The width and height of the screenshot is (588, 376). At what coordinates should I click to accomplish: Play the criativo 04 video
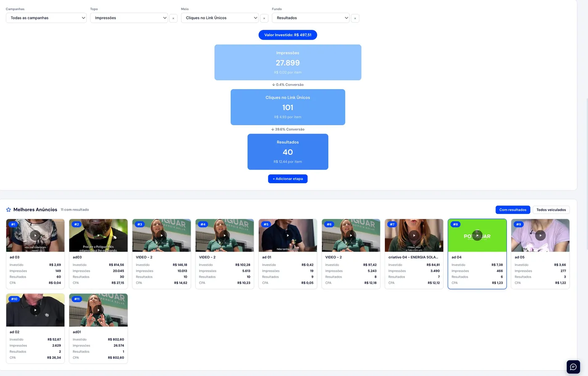[x=414, y=235]
